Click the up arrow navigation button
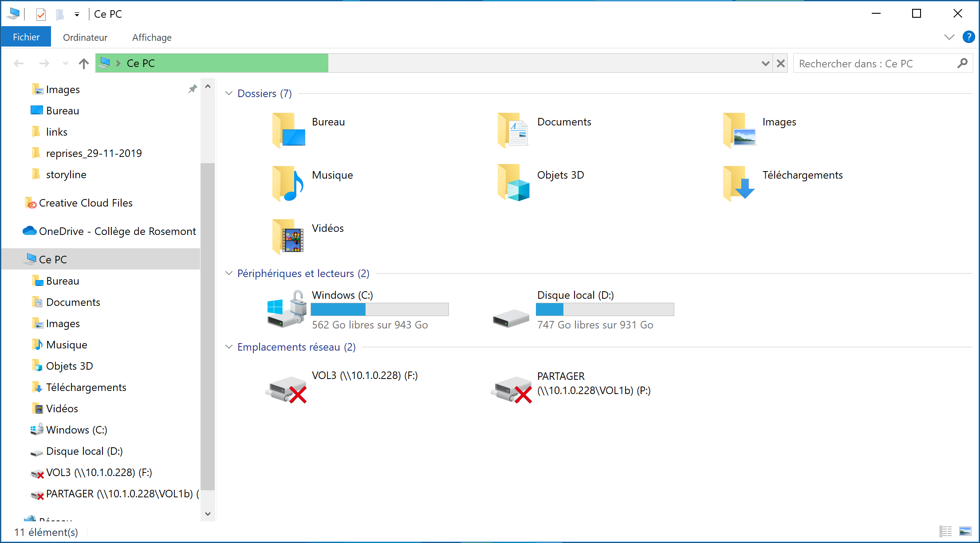The image size is (980, 543). (83, 64)
